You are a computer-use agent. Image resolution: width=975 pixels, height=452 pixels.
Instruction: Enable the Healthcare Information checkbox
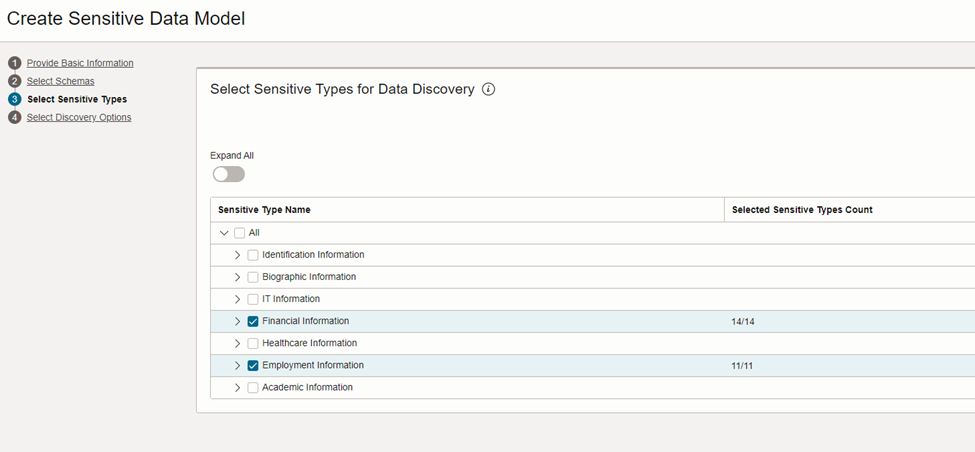coord(253,343)
